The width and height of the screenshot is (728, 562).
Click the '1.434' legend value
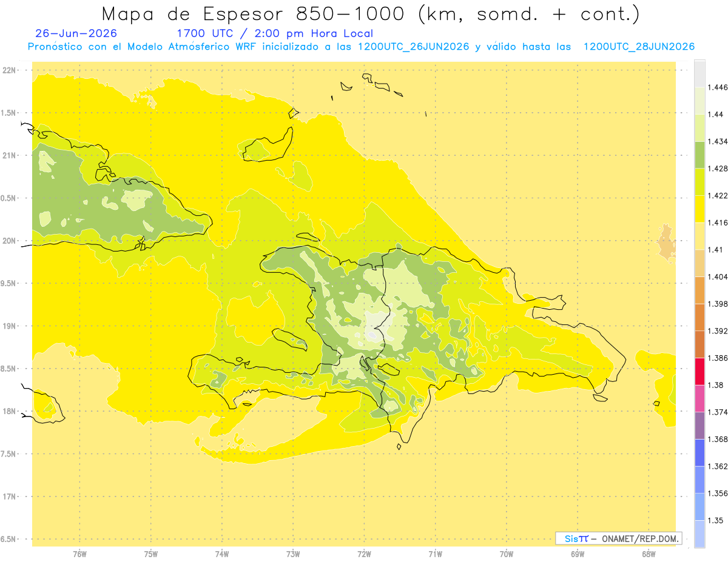pyautogui.click(x=718, y=141)
